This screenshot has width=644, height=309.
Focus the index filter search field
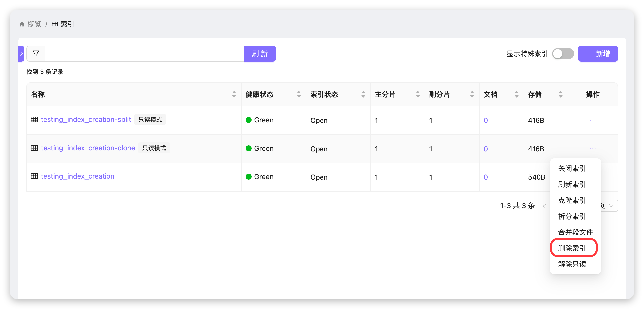[144, 54]
